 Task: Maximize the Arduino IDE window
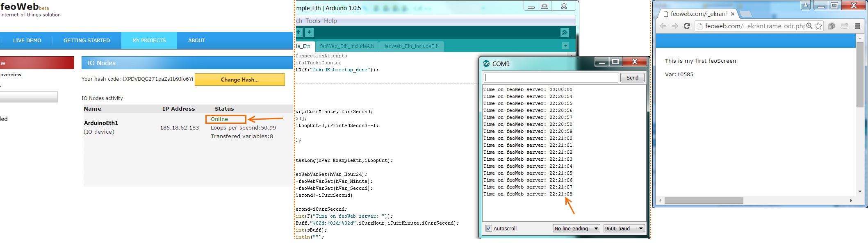pyautogui.click(x=544, y=6)
